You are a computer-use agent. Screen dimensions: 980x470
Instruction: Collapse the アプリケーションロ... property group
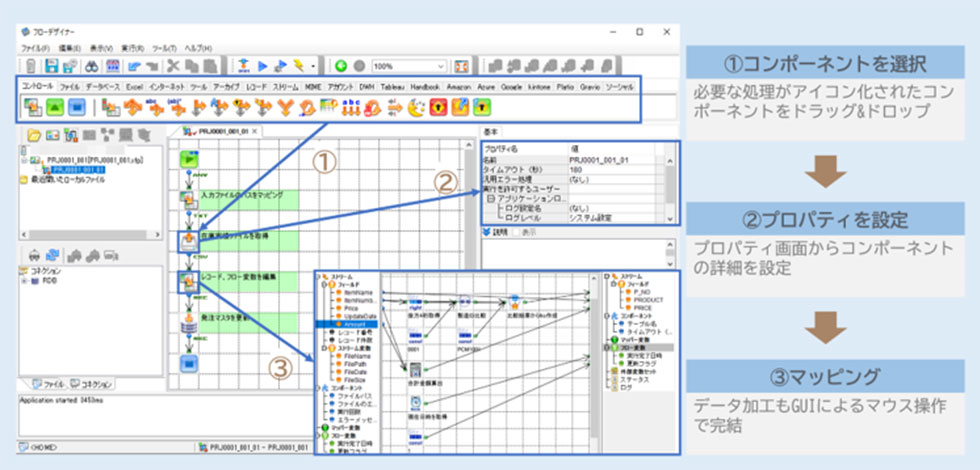point(491,198)
